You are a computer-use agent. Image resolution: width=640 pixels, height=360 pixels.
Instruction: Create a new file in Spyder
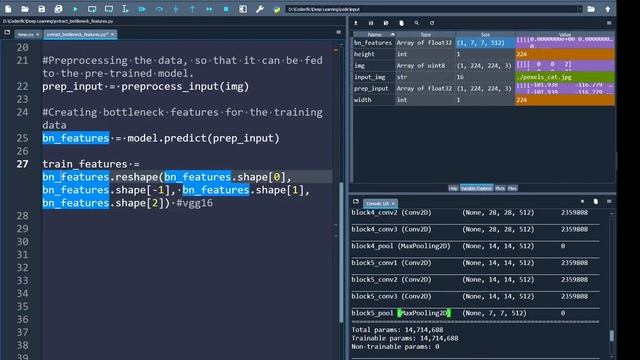point(8,9)
